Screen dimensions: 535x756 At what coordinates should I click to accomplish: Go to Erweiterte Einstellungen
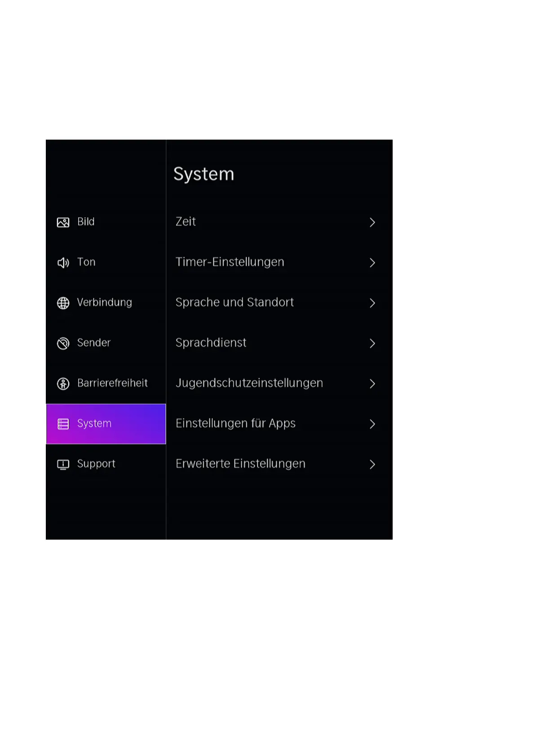tap(240, 464)
